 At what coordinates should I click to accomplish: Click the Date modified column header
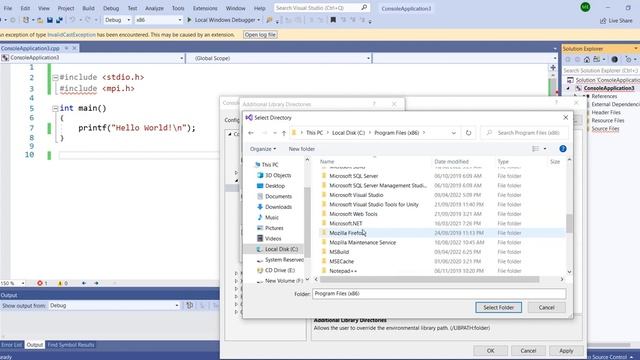pos(451,162)
